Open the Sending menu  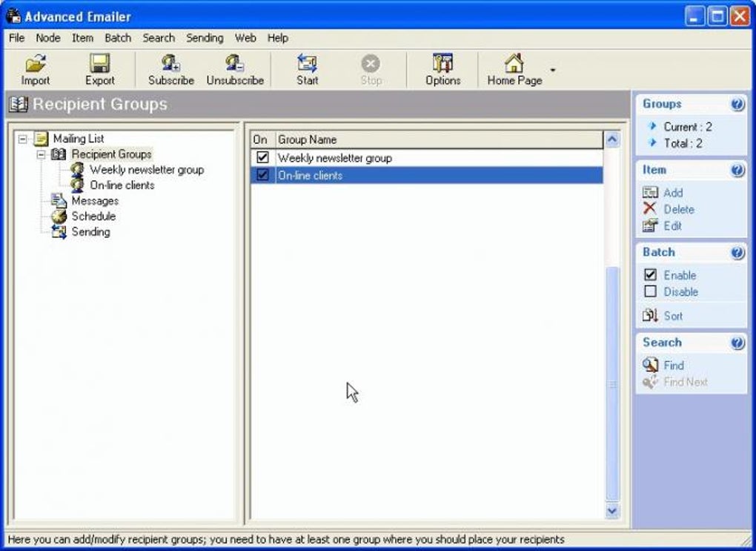pos(205,38)
